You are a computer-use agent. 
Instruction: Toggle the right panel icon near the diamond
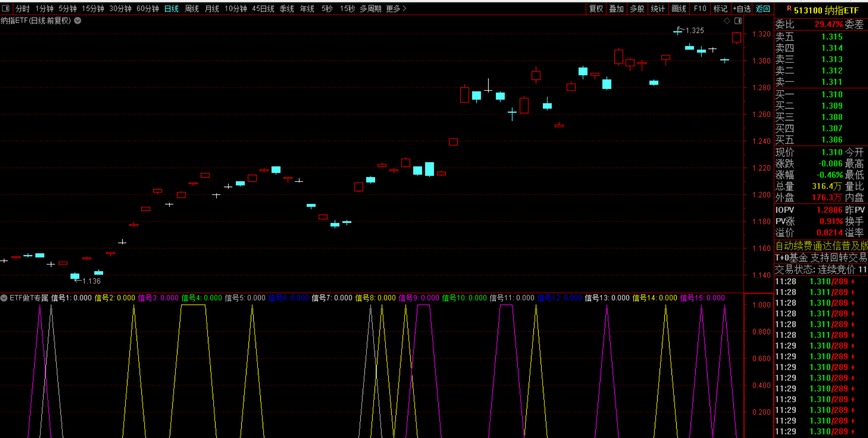tap(738, 20)
